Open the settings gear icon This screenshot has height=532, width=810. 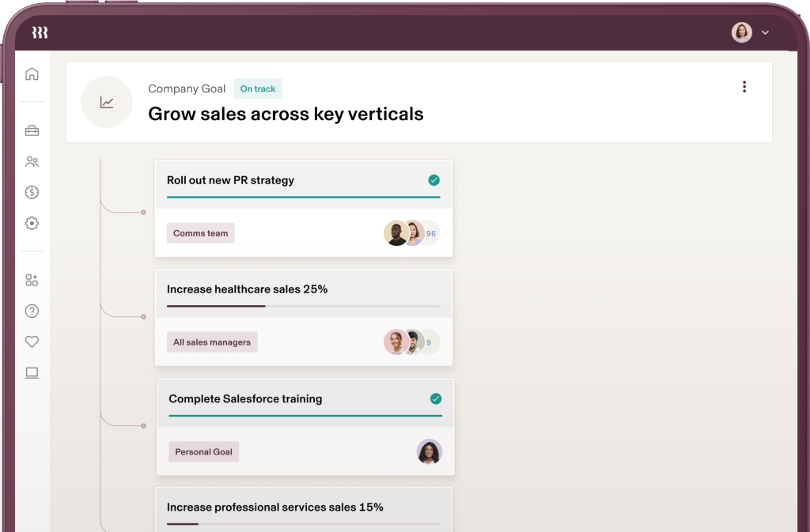click(x=32, y=223)
